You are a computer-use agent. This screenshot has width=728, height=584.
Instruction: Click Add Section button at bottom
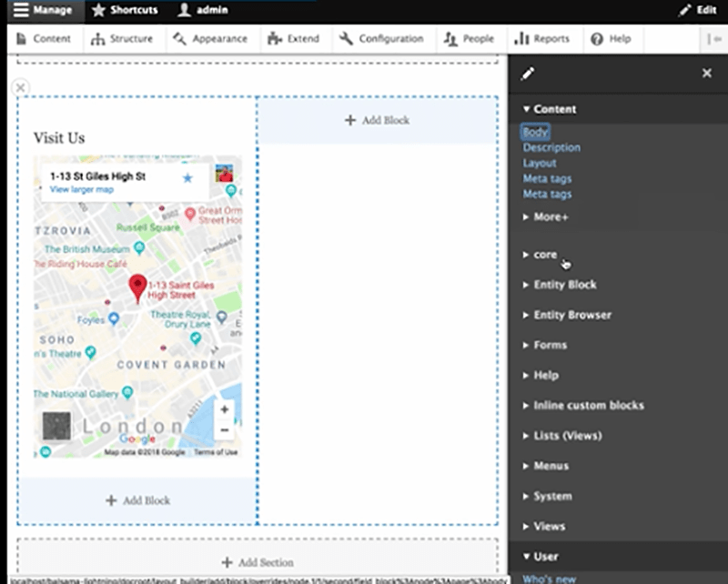click(258, 562)
